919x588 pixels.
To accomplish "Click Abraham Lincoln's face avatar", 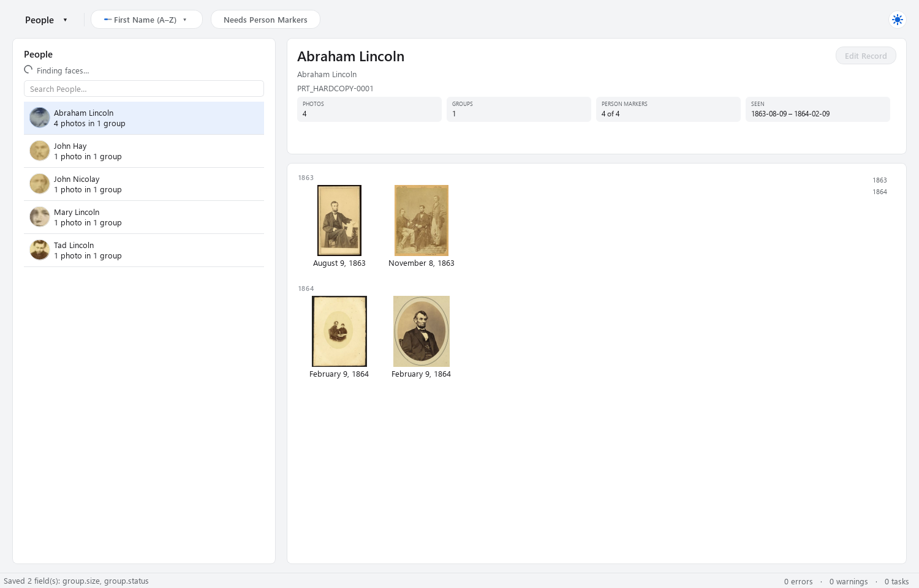I will pos(40,118).
